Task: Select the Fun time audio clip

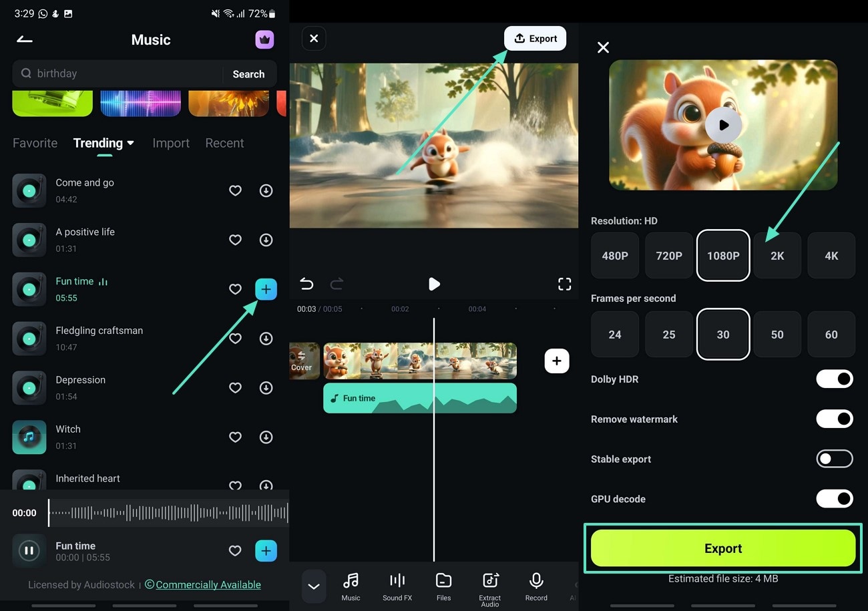Action: (420, 398)
